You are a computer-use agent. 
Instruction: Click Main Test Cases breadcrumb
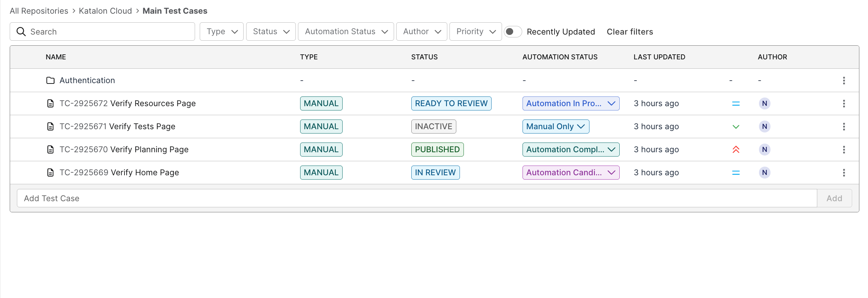pos(175,11)
